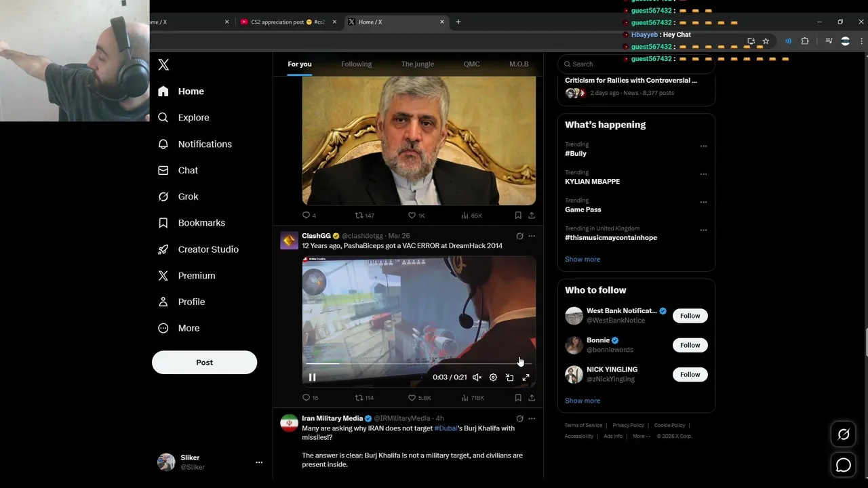Image resolution: width=868 pixels, height=488 pixels.
Task: Click the X logo in the sidebar
Action: tap(163, 65)
